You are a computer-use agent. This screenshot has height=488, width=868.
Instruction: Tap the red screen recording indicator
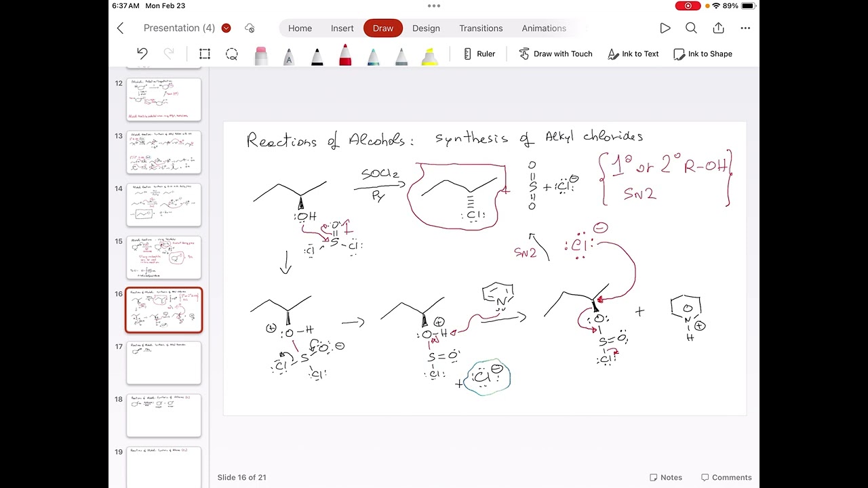[x=688, y=6]
